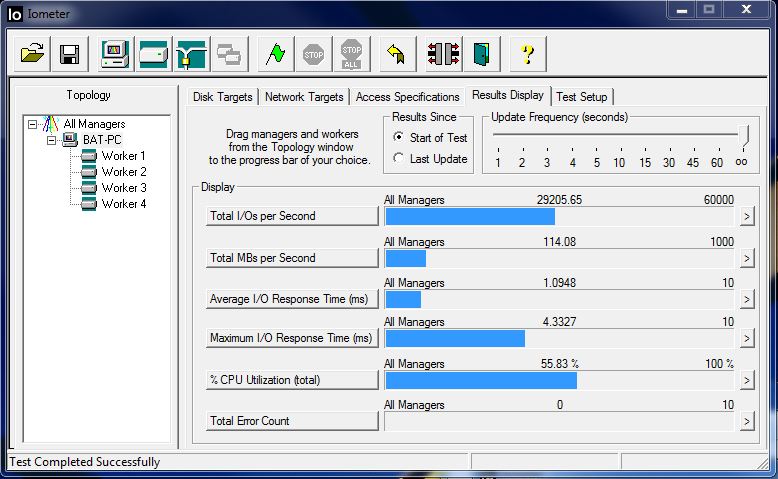Switch to the Access Specifications tab

pyautogui.click(x=407, y=97)
